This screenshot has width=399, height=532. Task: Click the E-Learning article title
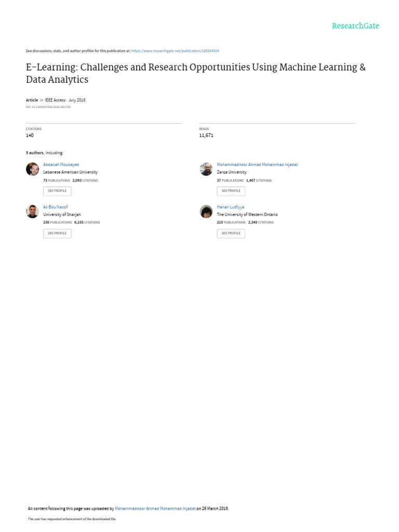[x=195, y=73]
